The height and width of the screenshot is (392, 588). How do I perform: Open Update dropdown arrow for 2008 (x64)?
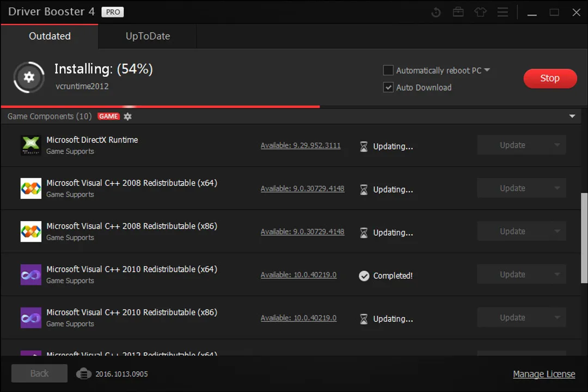click(x=558, y=188)
